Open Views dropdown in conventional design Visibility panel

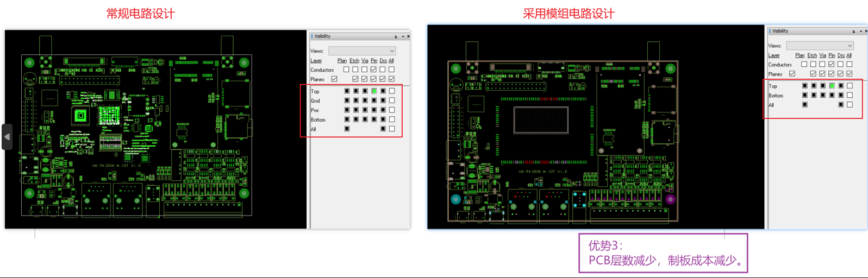[362, 51]
